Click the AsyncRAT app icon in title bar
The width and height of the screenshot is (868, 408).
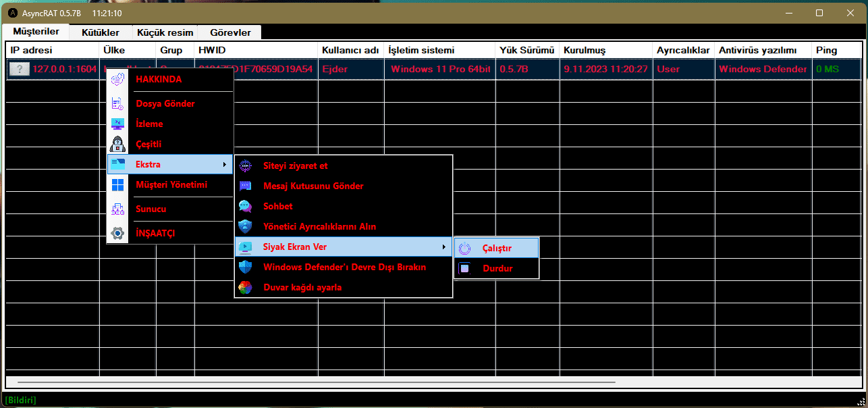12,13
